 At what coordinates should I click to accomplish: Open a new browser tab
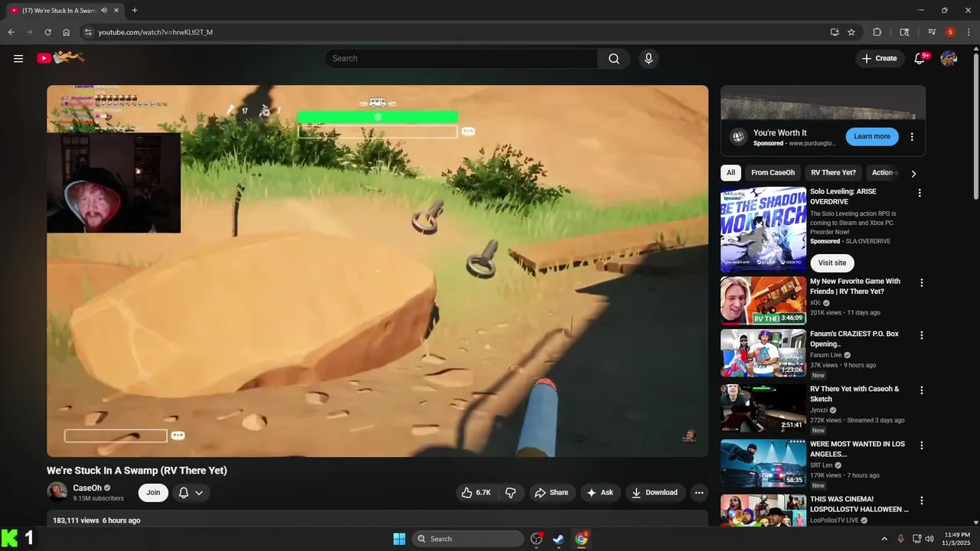click(135, 11)
